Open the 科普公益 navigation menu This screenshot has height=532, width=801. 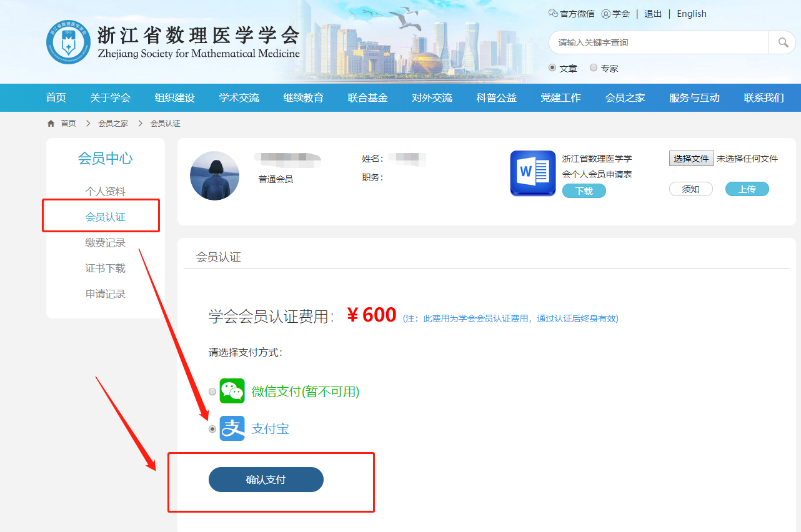pyautogui.click(x=496, y=97)
